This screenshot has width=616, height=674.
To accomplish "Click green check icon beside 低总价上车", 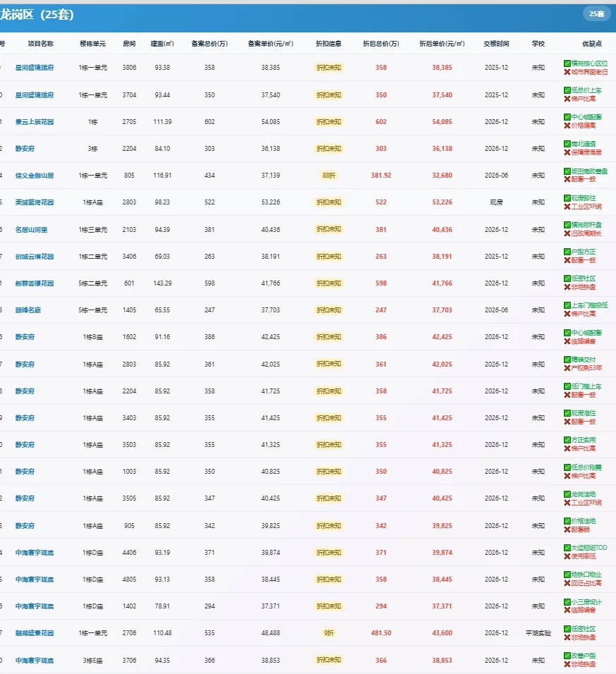I will point(567,90).
